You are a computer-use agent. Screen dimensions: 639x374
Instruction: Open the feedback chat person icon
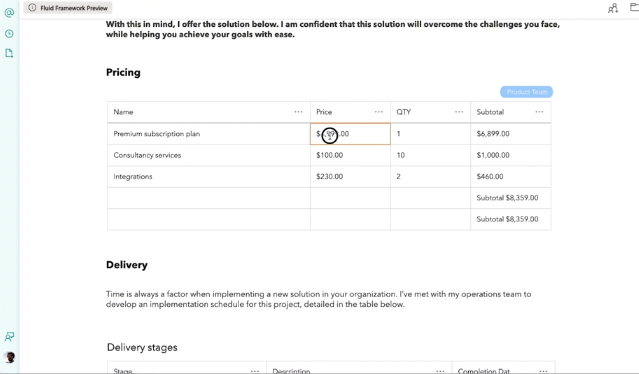coord(9,337)
